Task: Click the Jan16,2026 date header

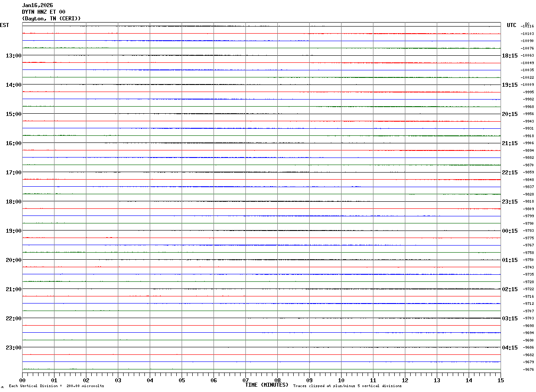Action: click(38, 5)
